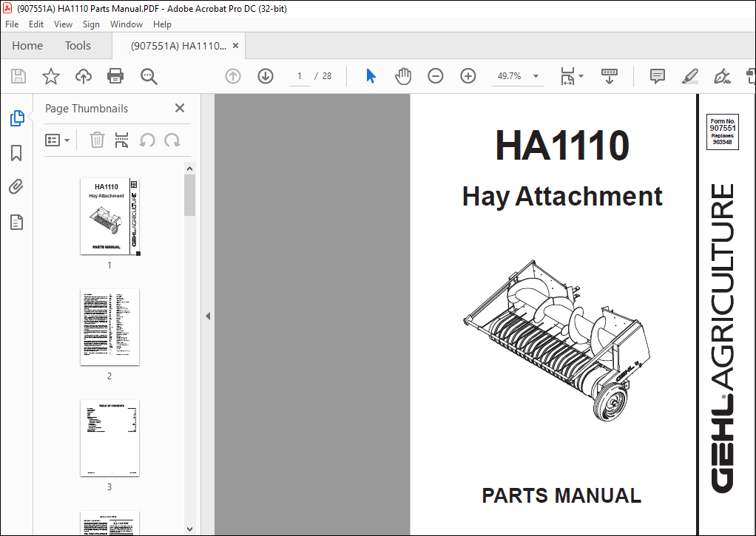Open the find text magnifier icon

coord(149,76)
